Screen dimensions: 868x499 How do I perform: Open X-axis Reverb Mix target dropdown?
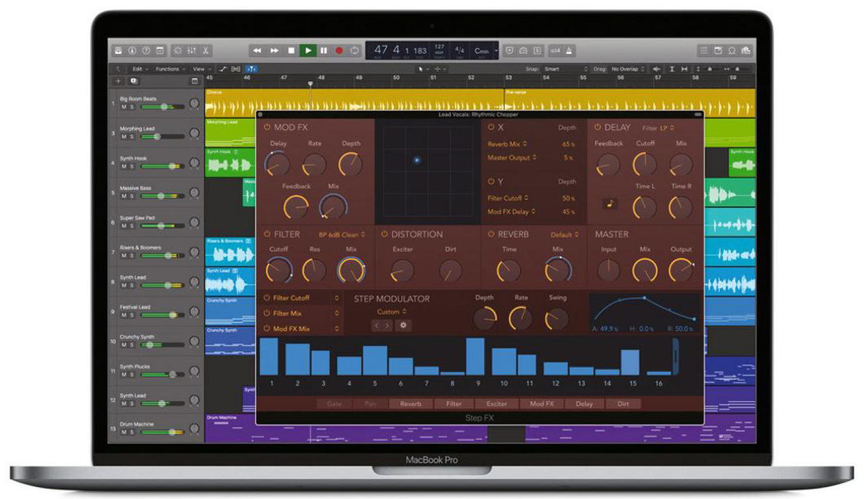pyautogui.click(x=507, y=144)
